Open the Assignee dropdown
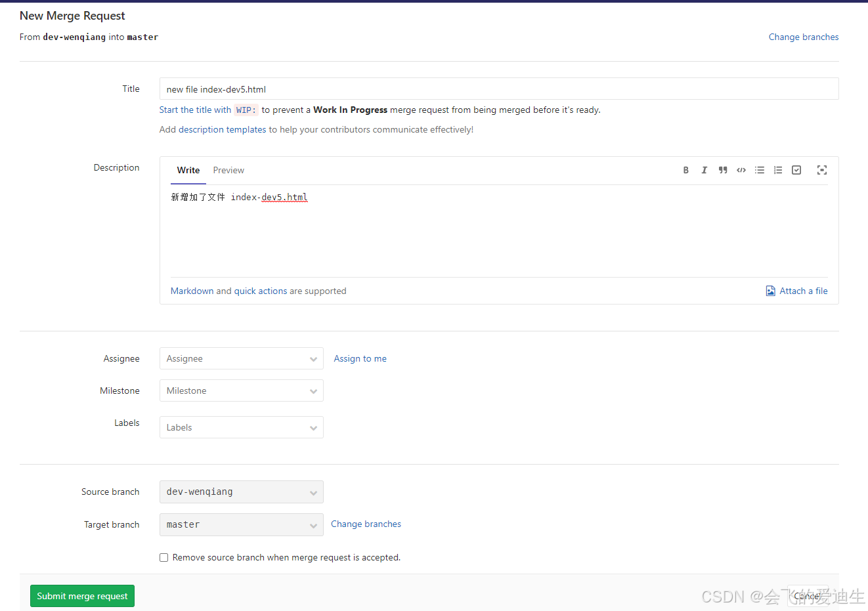The height and width of the screenshot is (611, 868). [241, 358]
